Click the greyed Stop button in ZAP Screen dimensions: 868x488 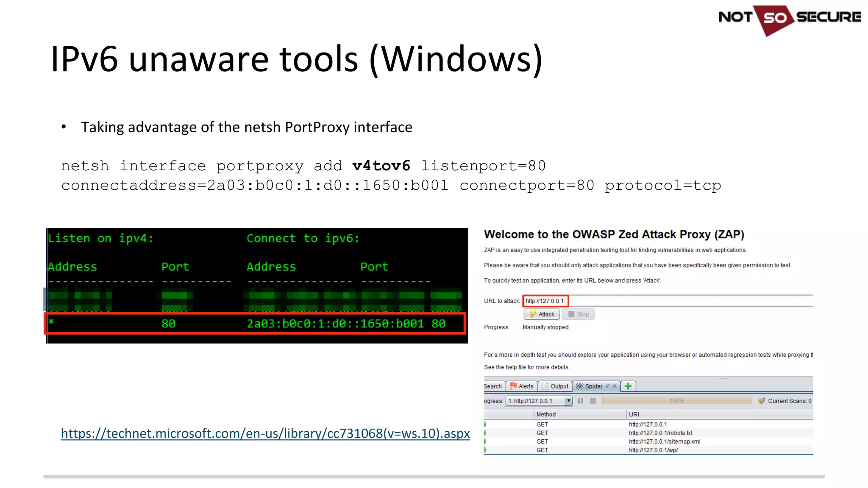(x=579, y=314)
